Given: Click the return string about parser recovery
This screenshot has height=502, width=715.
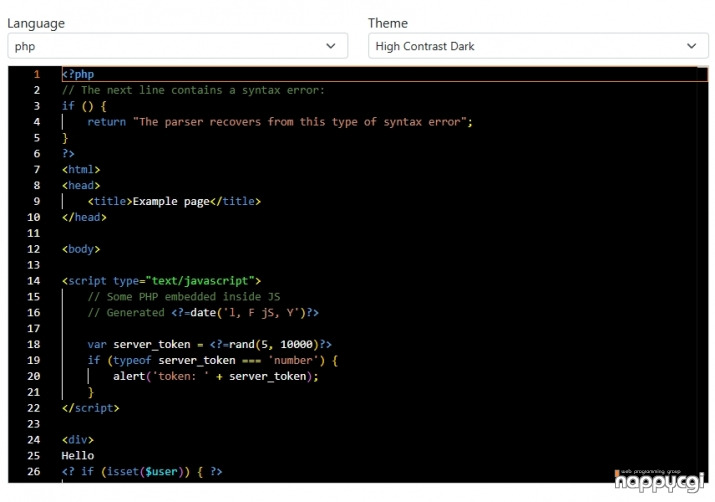Looking at the screenshot, I should tap(300, 122).
